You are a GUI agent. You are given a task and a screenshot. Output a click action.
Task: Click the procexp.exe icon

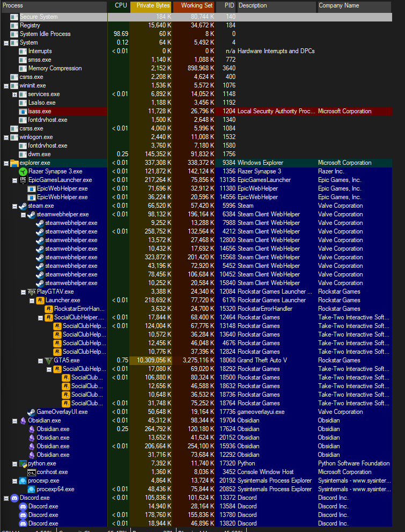(23, 481)
